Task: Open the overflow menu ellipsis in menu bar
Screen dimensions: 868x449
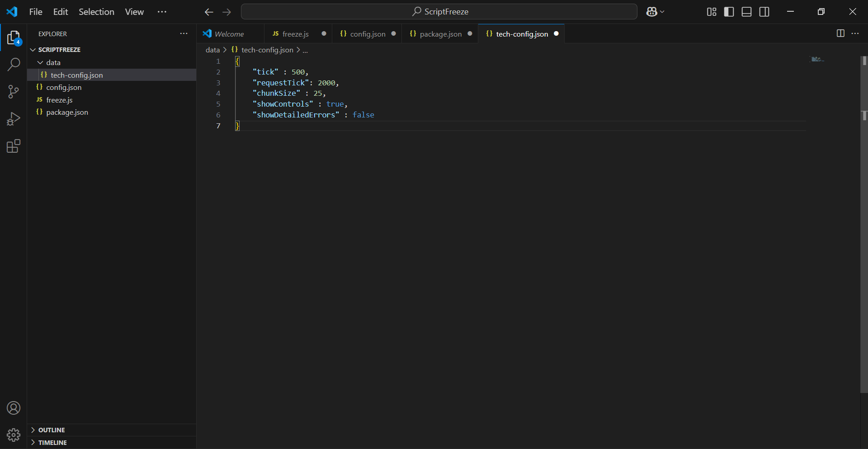Action: (x=162, y=12)
